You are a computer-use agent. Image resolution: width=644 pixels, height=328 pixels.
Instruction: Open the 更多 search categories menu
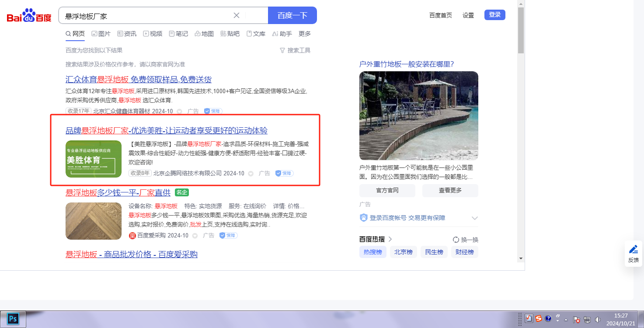(x=305, y=34)
